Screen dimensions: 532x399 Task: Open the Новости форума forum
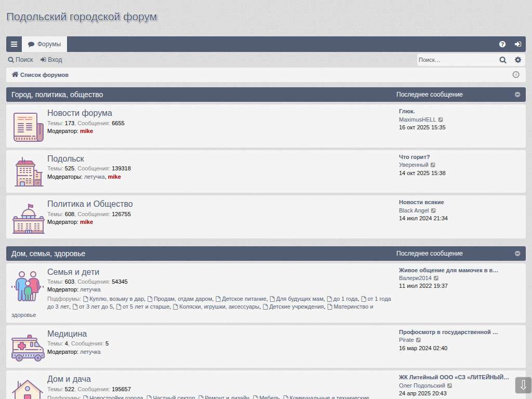click(79, 113)
